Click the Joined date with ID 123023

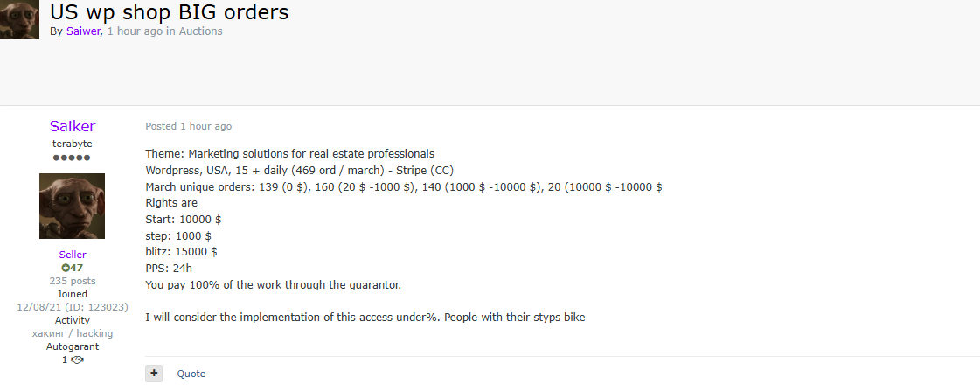tap(73, 307)
